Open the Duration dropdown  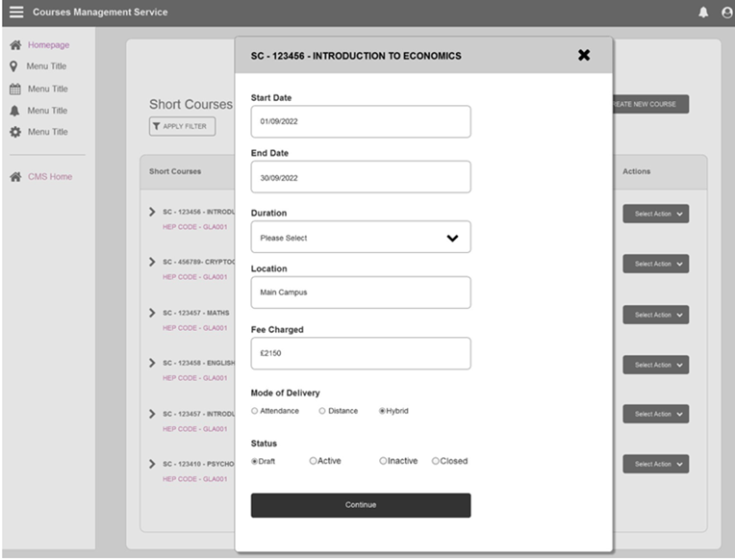tap(361, 238)
